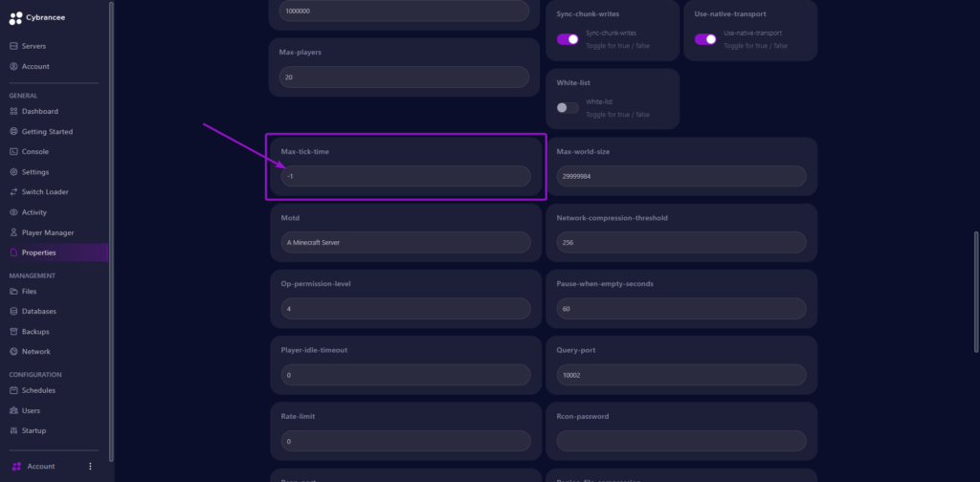Click the bottom Account avatar icon
This screenshot has height=482, width=980.
pyautogui.click(x=16, y=467)
